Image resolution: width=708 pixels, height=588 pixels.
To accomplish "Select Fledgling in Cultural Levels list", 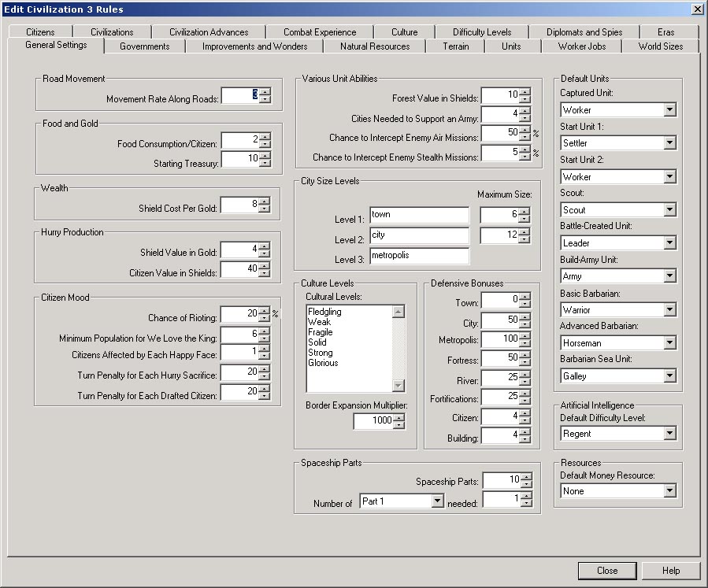I will [324, 312].
